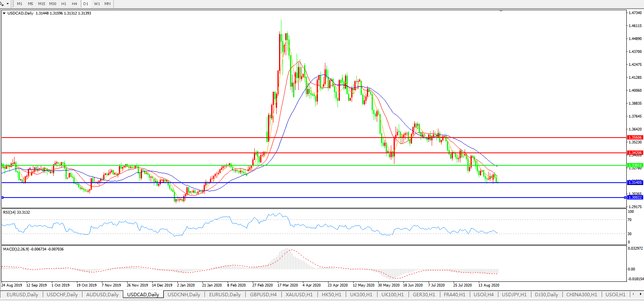Click the green 1.33011 price label

(x=635, y=165)
